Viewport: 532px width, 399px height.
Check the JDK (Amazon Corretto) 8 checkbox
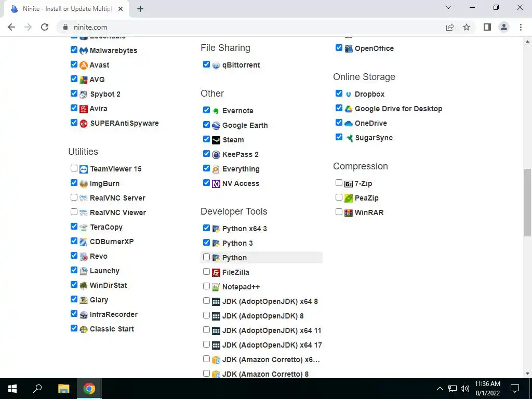pos(206,374)
